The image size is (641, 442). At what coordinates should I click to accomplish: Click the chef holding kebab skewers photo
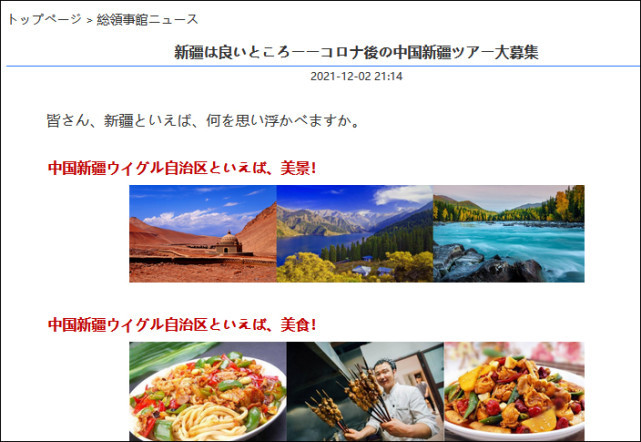tap(365, 391)
